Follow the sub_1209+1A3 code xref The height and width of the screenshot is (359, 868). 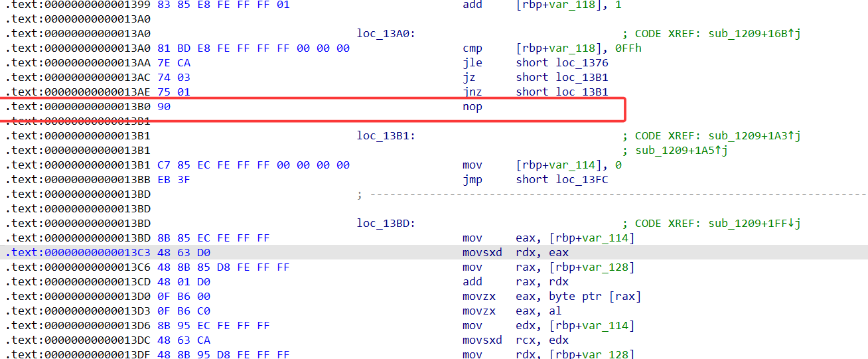(755, 135)
